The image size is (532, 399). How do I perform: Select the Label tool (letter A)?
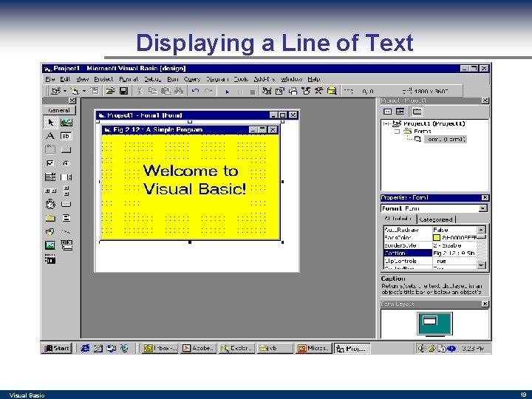[50, 136]
